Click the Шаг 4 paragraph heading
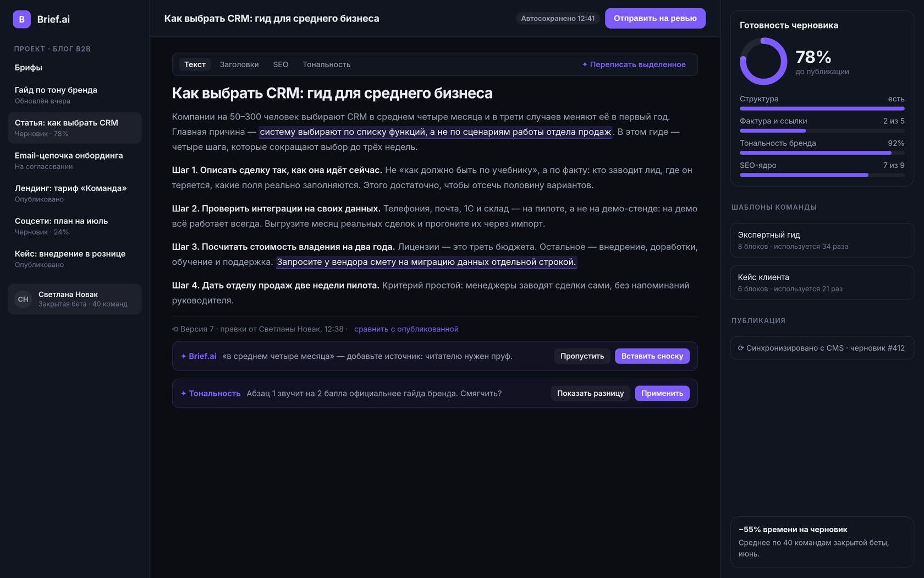The width and height of the screenshot is (924, 578). [276, 285]
